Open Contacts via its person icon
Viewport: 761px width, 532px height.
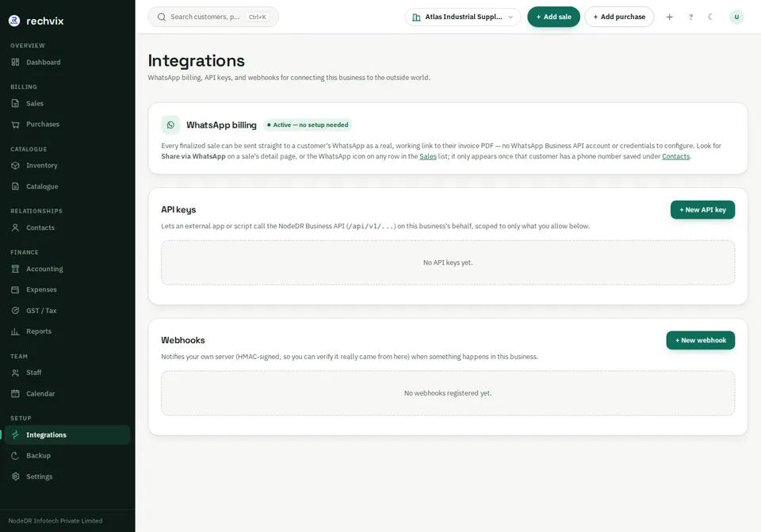16,228
